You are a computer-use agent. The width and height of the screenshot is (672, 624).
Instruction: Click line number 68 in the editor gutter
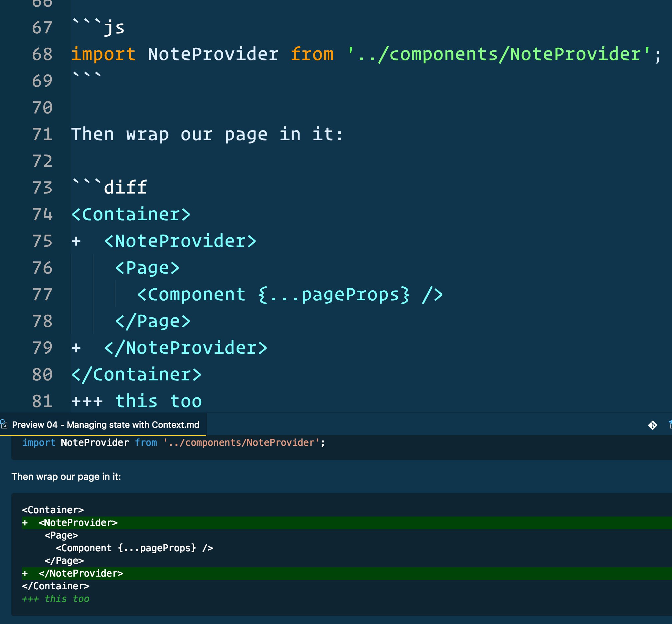tap(42, 54)
